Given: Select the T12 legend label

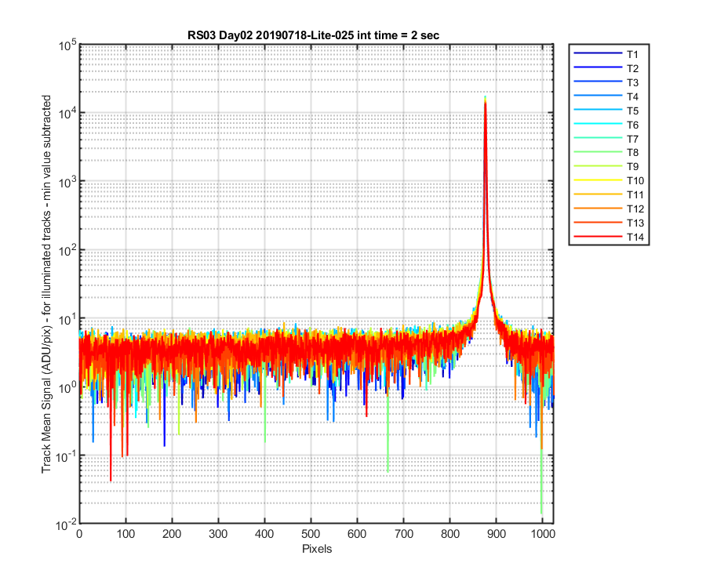Looking at the screenshot, I should [x=635, y=209].
